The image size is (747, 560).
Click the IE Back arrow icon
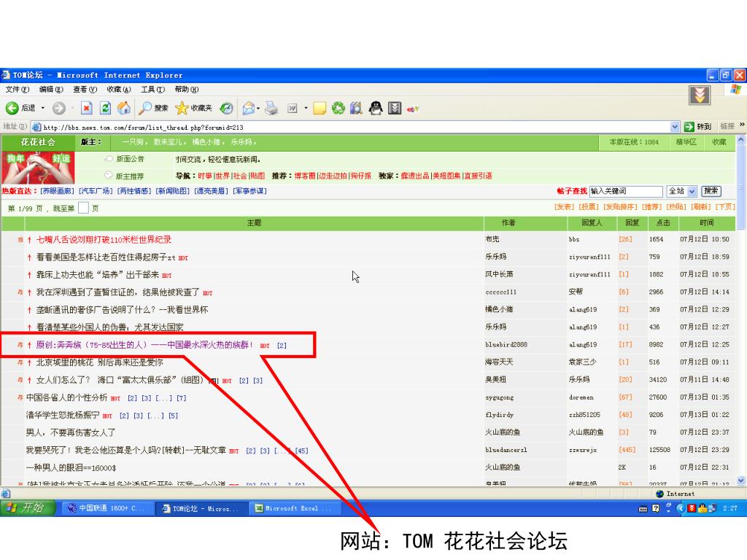[12, 109]
